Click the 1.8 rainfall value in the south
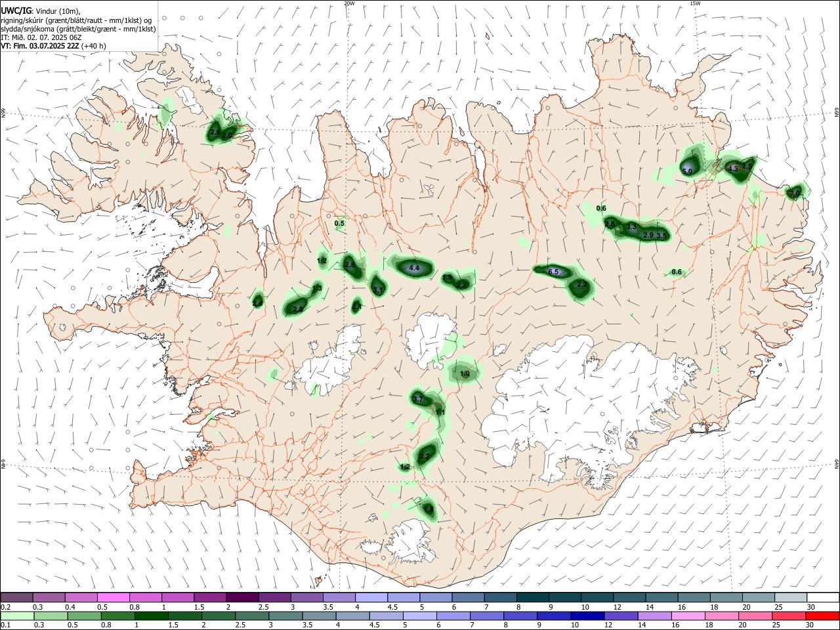 429,509
